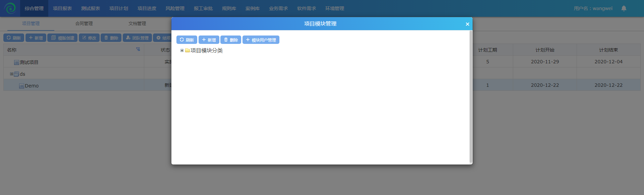Open the 风险管理 menu
Image resolution: width=644 pixels, height=195 pixels.
pyautogui.click(x=175, y=8)
